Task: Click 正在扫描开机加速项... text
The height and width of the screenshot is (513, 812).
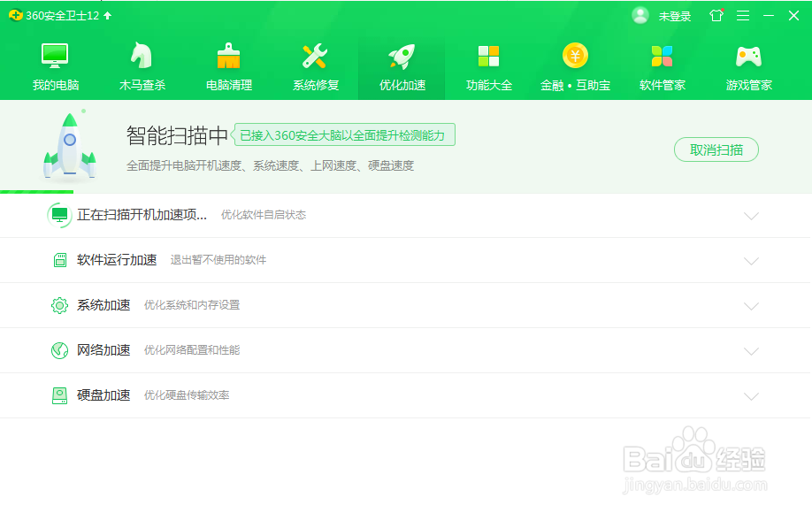Action: [142, 215]
